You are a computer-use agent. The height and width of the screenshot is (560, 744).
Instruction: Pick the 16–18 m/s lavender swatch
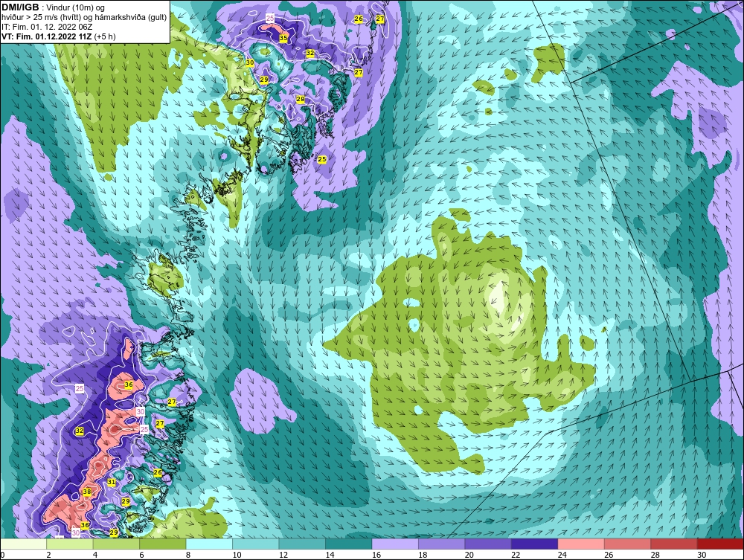click(x=395, y=544)
